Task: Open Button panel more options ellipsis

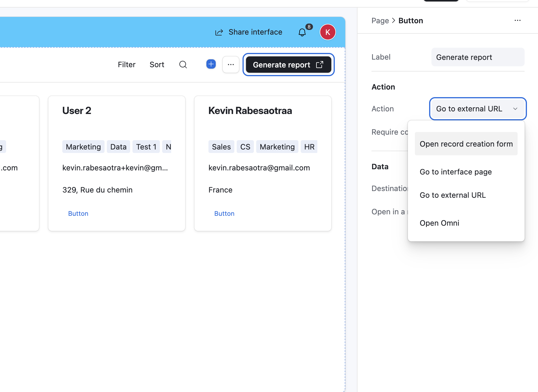Action: pos(517,20)
